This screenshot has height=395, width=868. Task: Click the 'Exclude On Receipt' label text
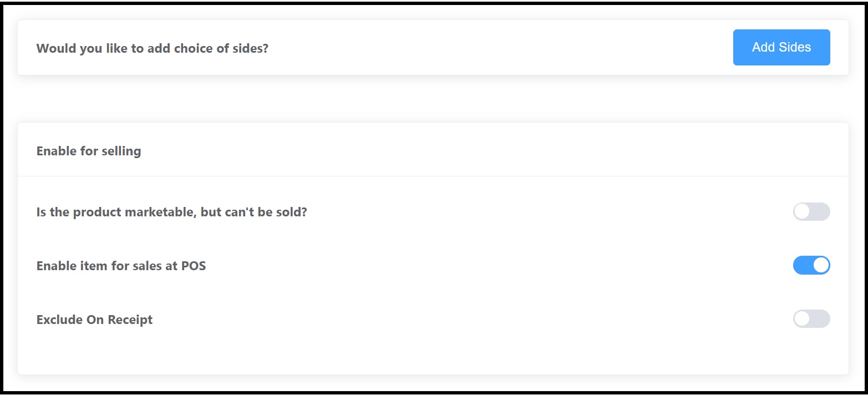pyautogui.click(x=94, y=320)
